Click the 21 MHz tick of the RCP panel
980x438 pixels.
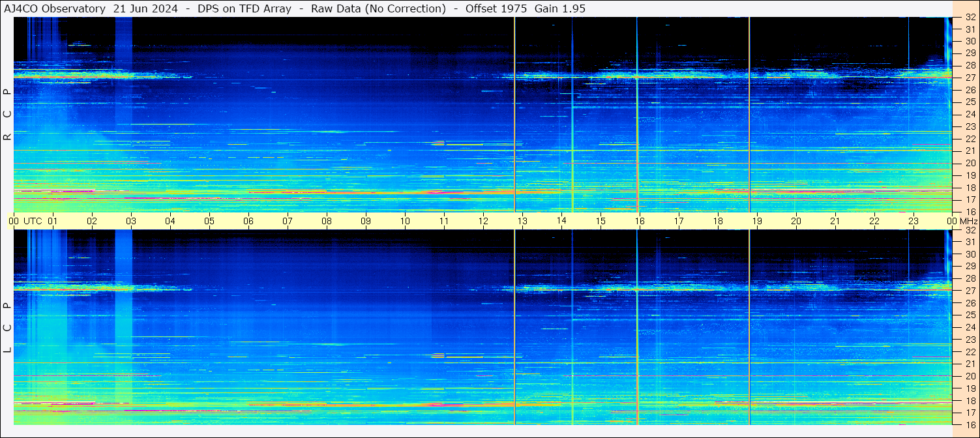coord(970,151)
